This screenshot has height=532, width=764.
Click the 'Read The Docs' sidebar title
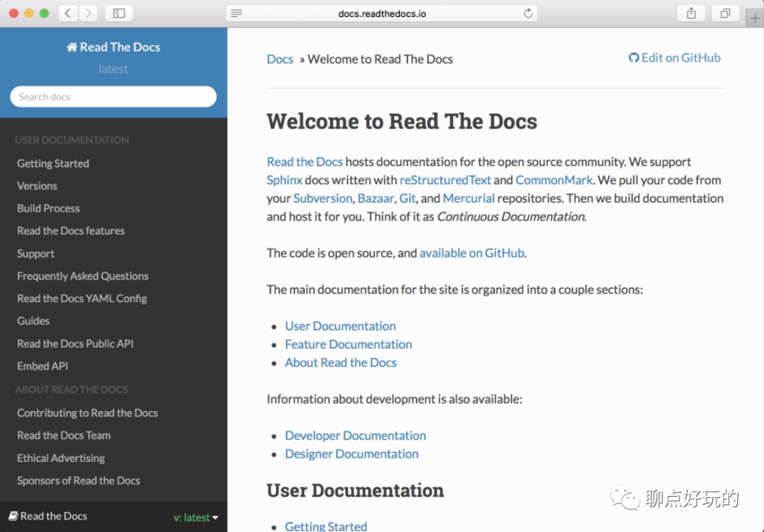tap(120, 47)
